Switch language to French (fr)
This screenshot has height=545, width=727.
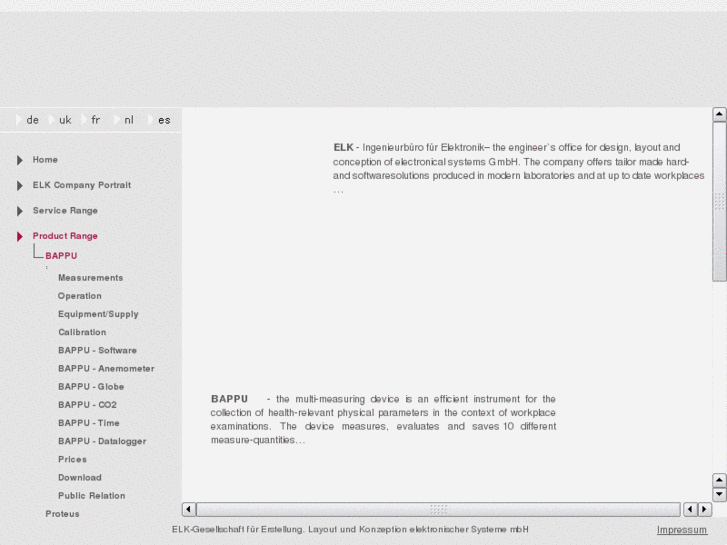pyautogui.click(x=96, y=120)
